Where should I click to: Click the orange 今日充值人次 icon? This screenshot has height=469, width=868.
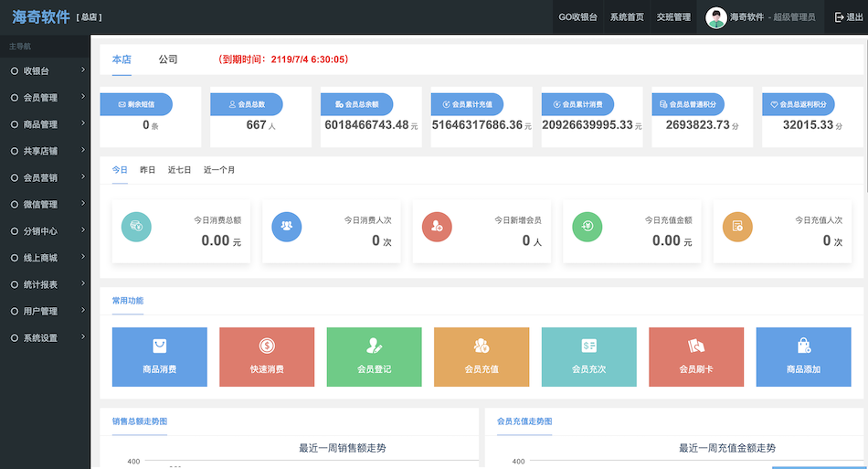coord(737,227)
